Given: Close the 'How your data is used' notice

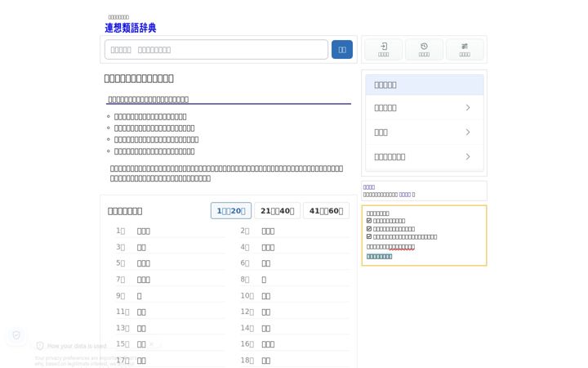Looking at the screenshot, I should click(152, 344).
